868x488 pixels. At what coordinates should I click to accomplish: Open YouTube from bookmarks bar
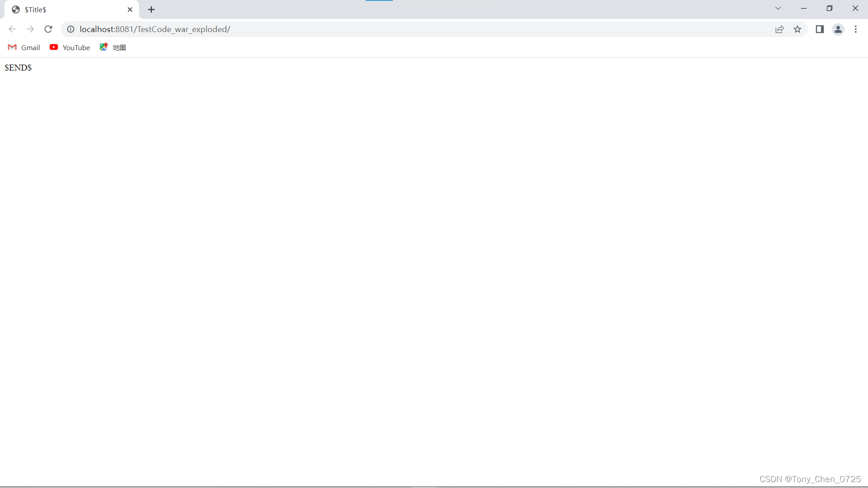(69, 47)
